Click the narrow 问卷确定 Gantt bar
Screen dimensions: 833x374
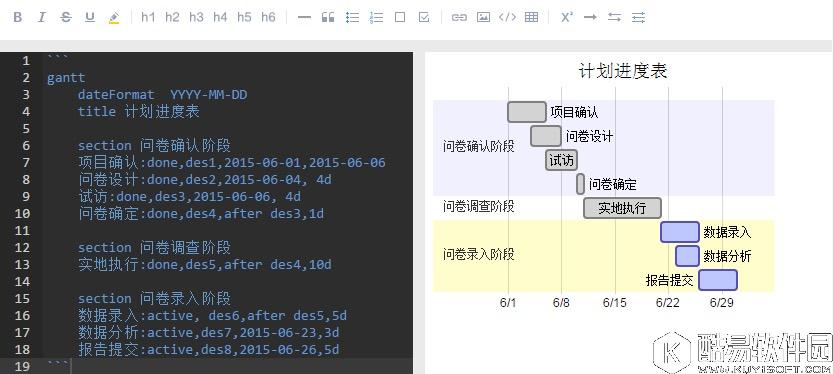(580, 184)
